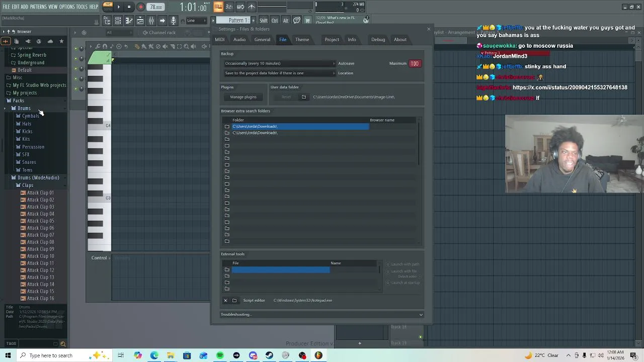The width and height of the screenshot is (644, 362).
Task: Click the Browser name column header
Action: tap(382, 120)
